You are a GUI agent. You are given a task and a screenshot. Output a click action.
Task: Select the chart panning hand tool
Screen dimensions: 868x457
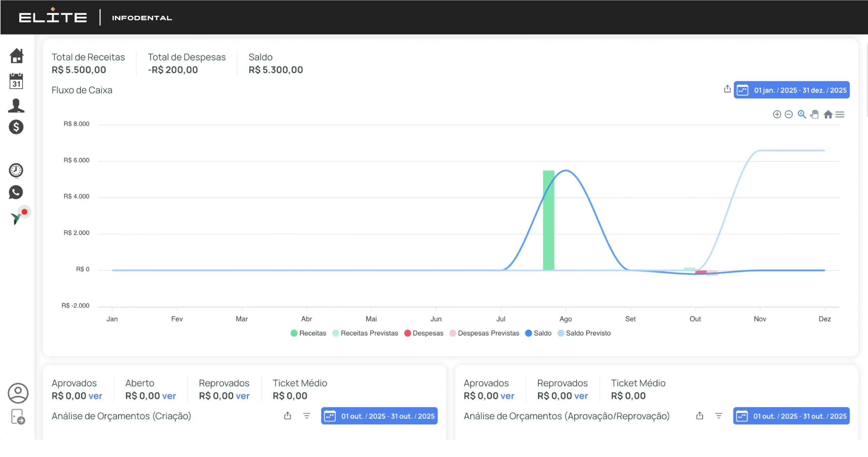click(x=814, y=115)
